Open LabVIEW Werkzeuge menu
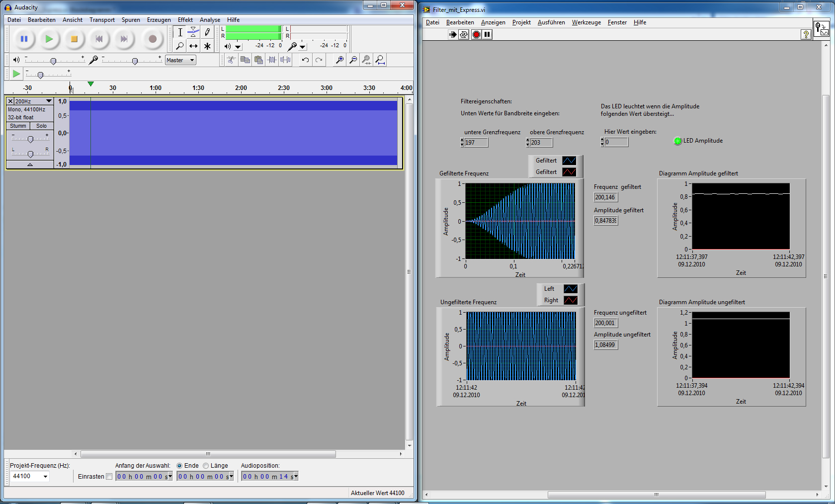 click(x=586, y=22)
